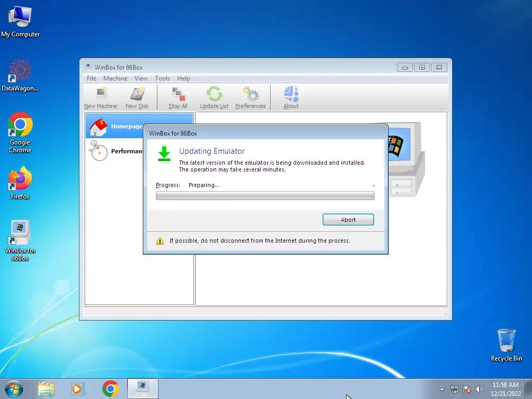
Task: Abort the emulator update
Action: 348,220
